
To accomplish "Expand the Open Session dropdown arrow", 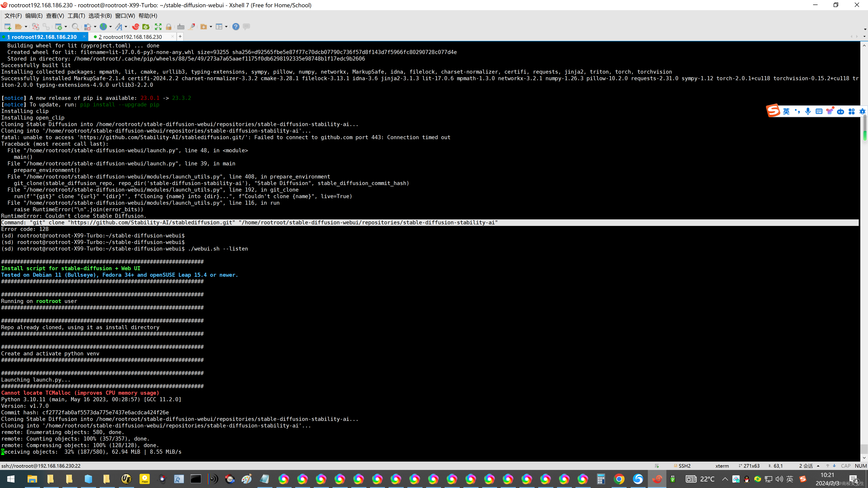I will 26,27.
